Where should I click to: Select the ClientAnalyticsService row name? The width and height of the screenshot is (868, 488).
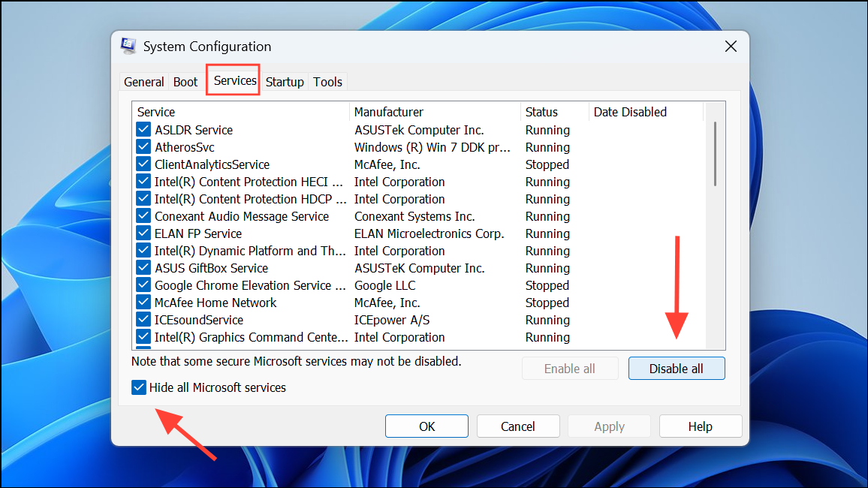tap(212, 164)
